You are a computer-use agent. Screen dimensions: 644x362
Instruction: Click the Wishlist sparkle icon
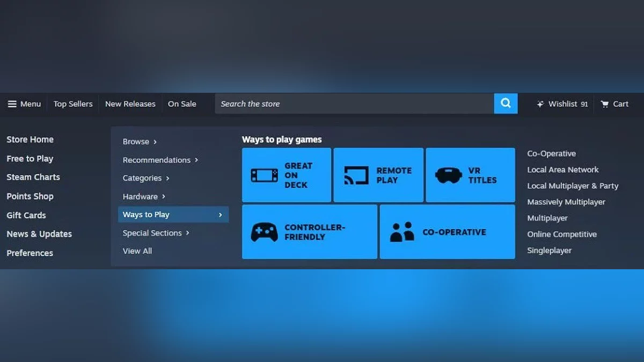540,104
